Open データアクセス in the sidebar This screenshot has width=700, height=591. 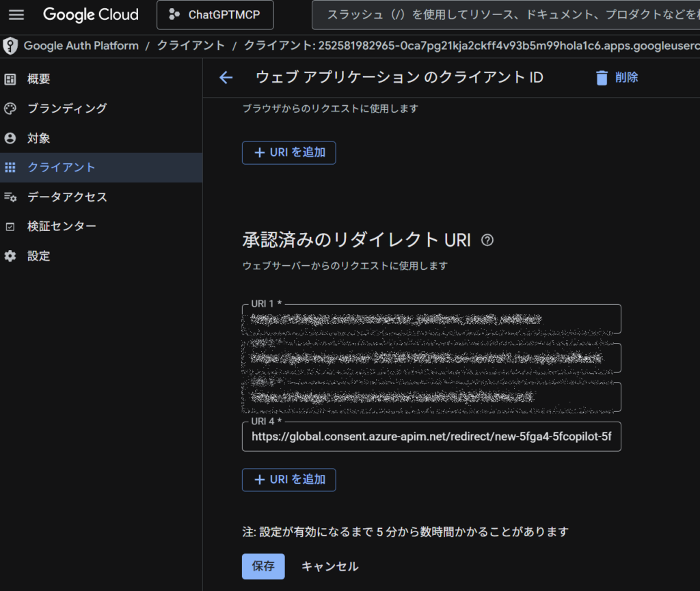[67, 197]
